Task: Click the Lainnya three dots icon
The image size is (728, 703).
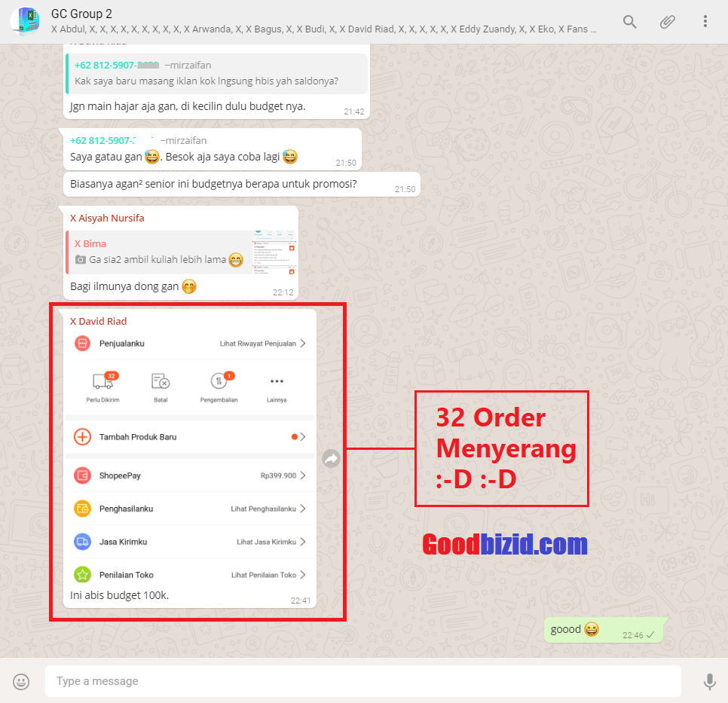Action: (277, 381)
